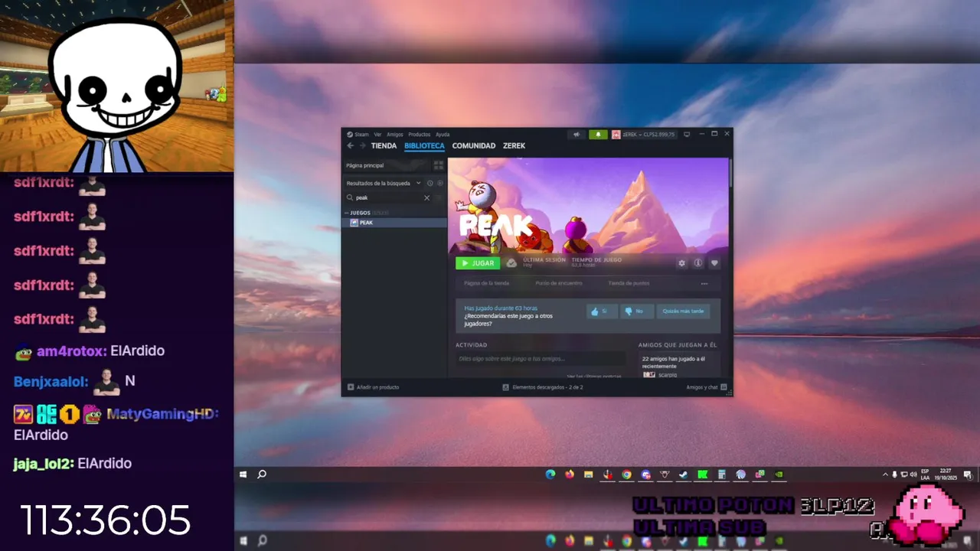The image size is (980, 551).
Task: Open the game info icon
Action: 698,263
